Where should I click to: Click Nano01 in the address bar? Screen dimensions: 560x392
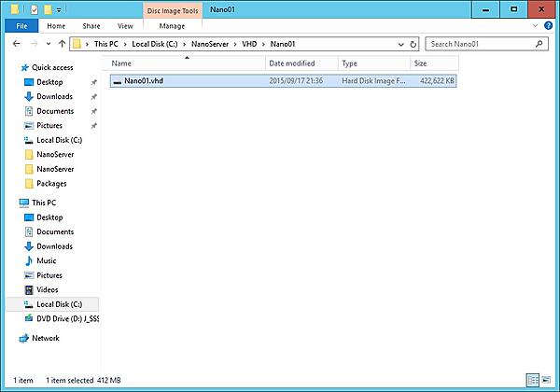click(283, 44)
